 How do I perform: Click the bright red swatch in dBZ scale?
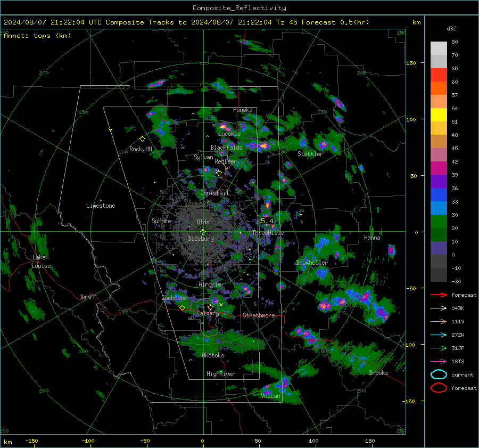[x=439, y=75]
